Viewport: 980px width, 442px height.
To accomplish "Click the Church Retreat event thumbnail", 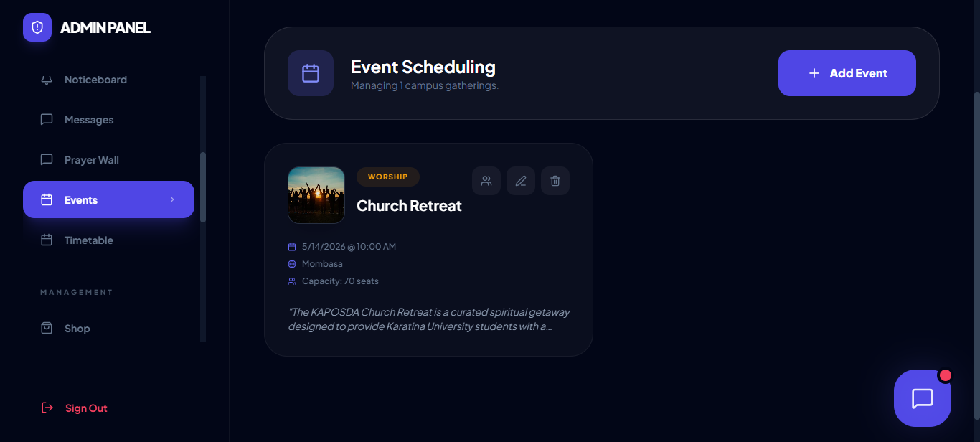I will 316,194.
